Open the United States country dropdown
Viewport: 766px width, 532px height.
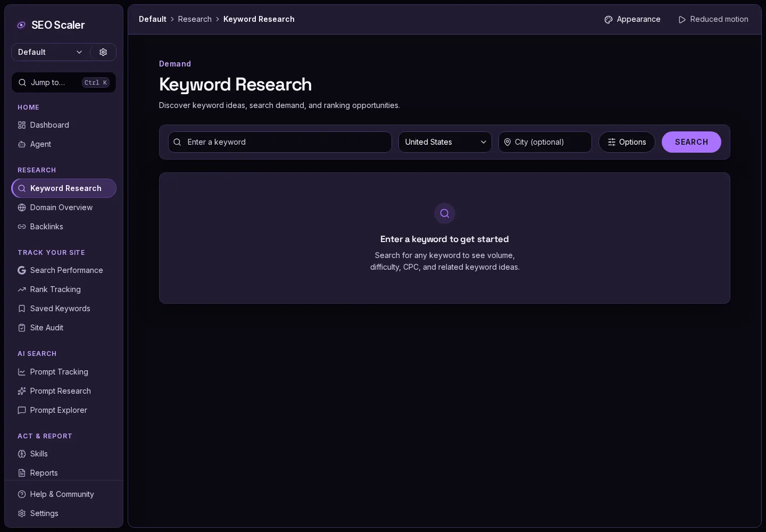pos(445,142)
